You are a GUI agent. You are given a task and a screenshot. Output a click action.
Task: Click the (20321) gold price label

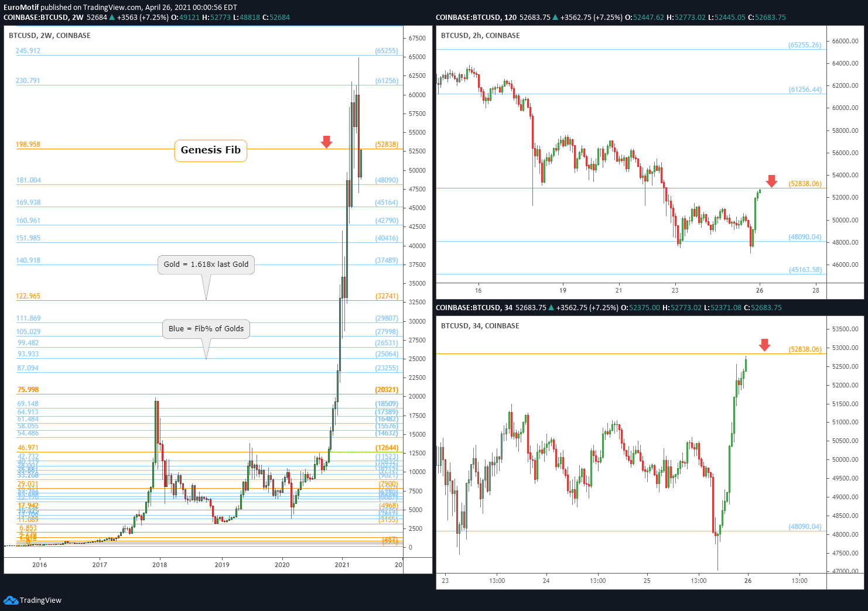coord(387,390)
